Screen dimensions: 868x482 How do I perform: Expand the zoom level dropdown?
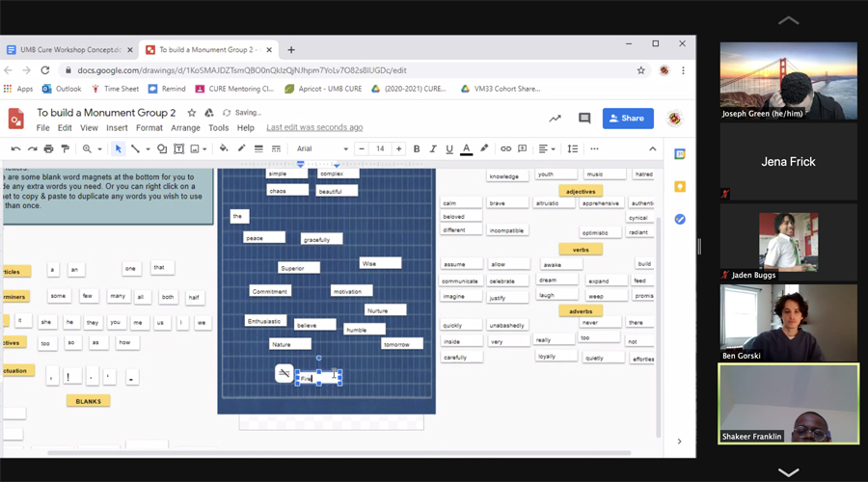(92, 148)
